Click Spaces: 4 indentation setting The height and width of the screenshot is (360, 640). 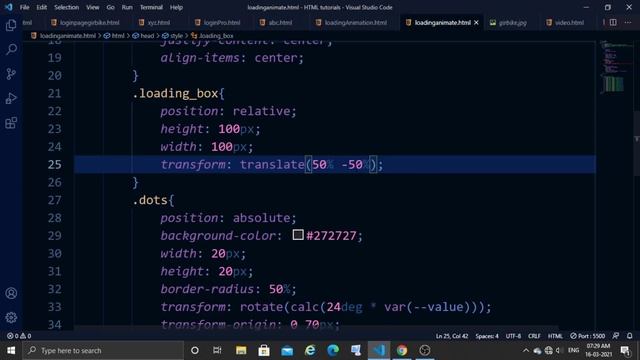[487, 336]
